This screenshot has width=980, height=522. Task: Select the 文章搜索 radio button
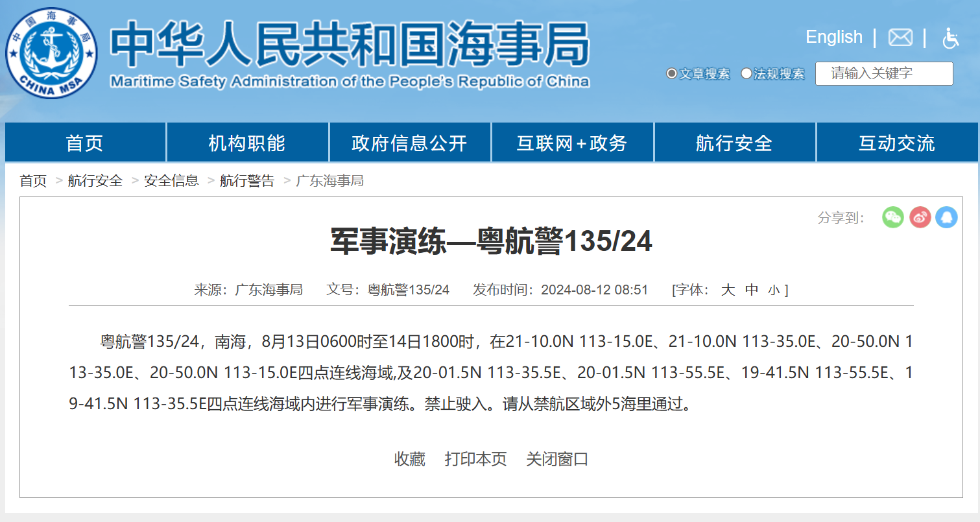(x=672, y=73)
